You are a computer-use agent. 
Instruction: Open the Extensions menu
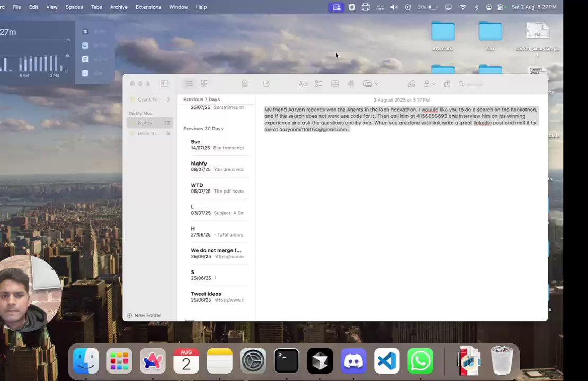pos(148,7)
